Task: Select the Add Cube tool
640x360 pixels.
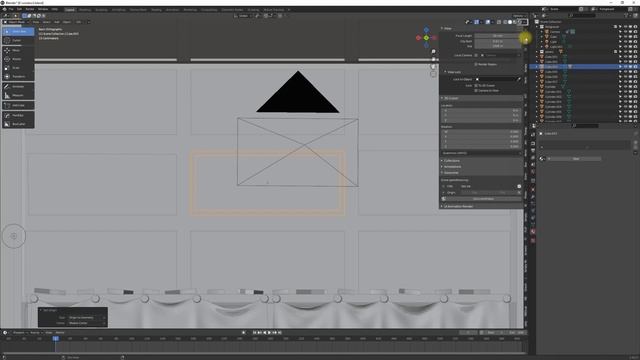Action: [18, 105]
